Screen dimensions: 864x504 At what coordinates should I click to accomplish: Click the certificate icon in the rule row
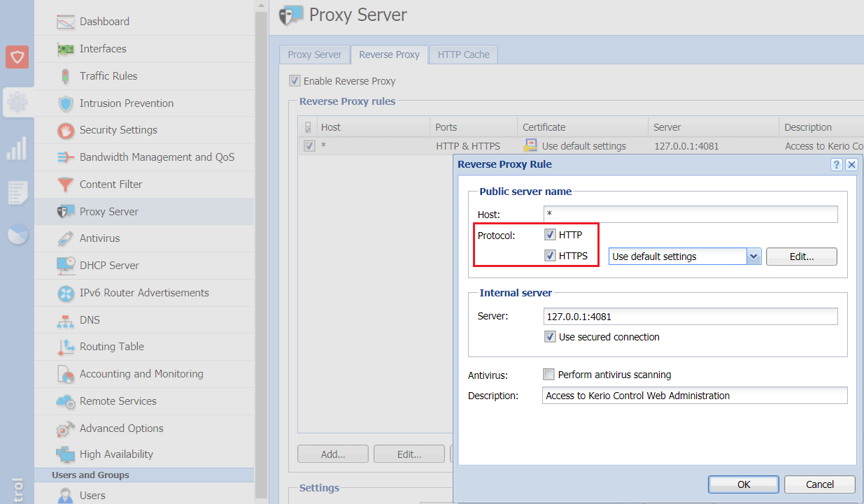click(530, 145)
